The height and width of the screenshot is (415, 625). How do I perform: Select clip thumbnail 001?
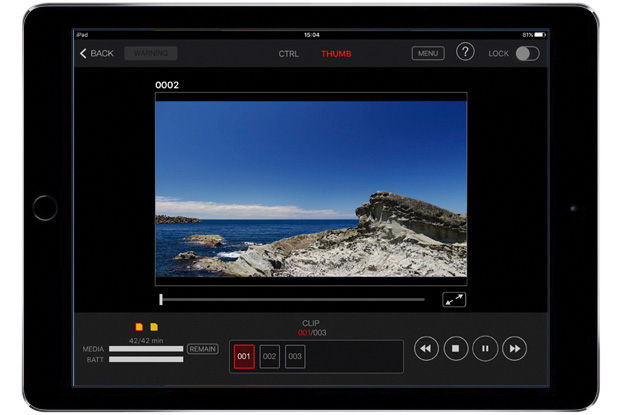[244, 356]
